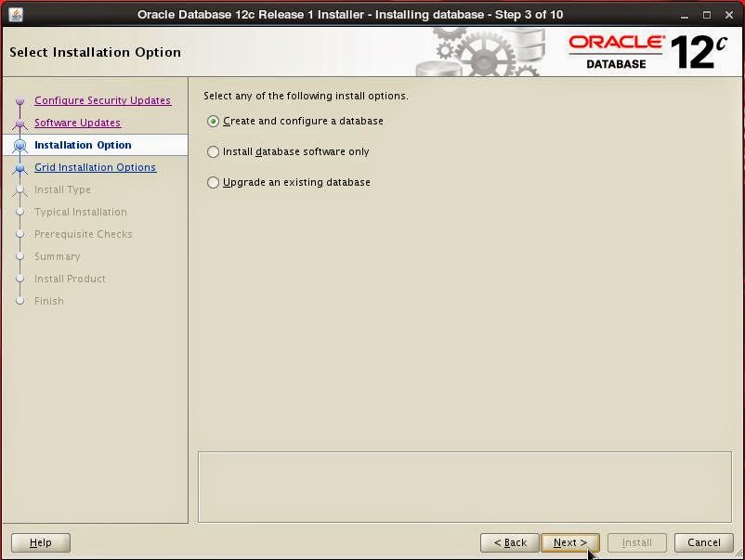Click the Software Updates step bullet
Image resolution: width=745 pixels, height=560 pixels.
(20, 123)
